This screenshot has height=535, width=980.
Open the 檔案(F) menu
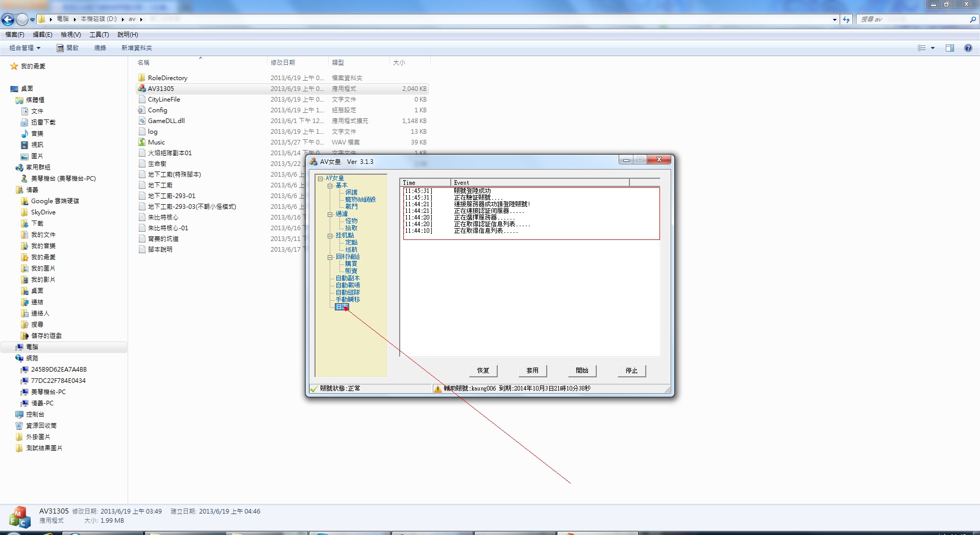coord(15,35)
